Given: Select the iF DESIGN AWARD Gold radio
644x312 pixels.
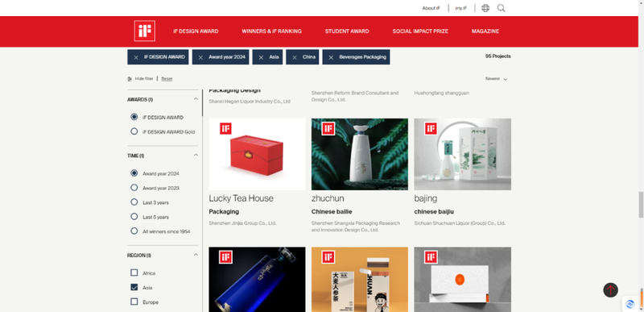Looking at the screenshot, I should point(134,131).
